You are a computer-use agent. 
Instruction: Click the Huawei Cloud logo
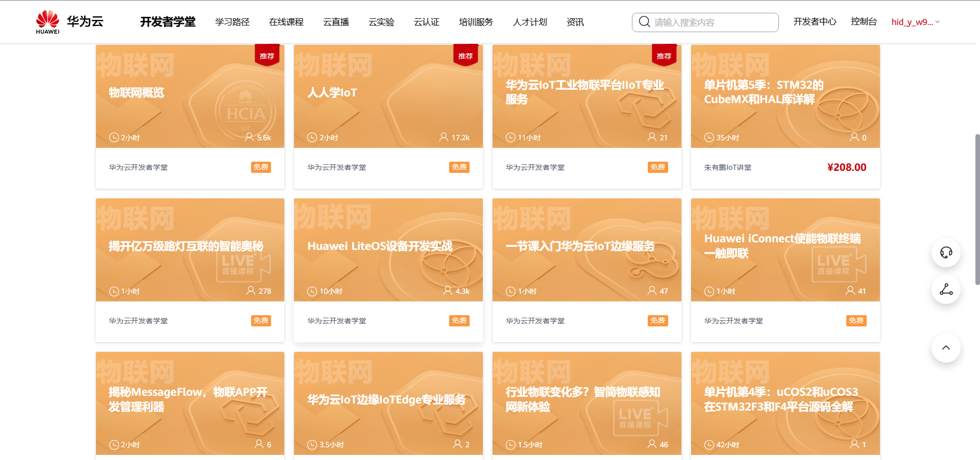click(x=70, y=22)
